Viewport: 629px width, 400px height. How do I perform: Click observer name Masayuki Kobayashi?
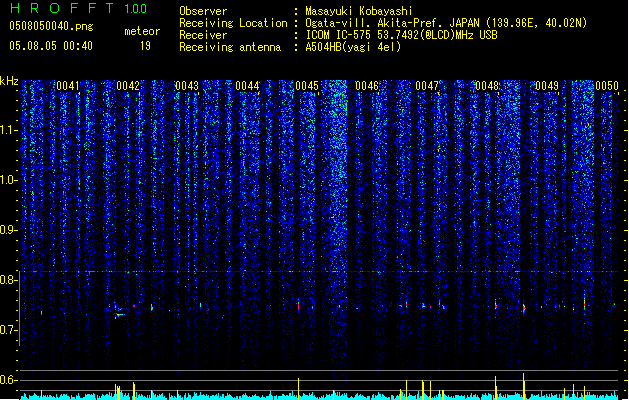click(359, 11)
